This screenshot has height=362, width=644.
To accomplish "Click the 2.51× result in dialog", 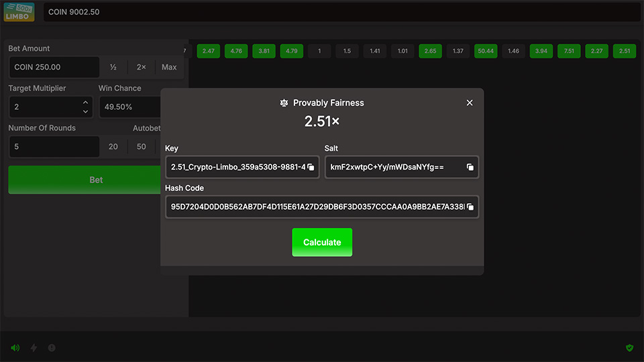I will [322, 121].
